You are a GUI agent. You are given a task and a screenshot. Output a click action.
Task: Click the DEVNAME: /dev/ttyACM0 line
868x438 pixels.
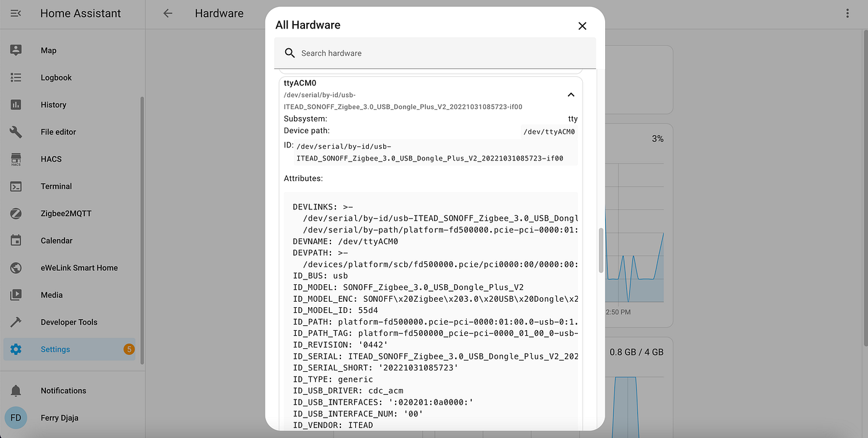coord(345,242)
